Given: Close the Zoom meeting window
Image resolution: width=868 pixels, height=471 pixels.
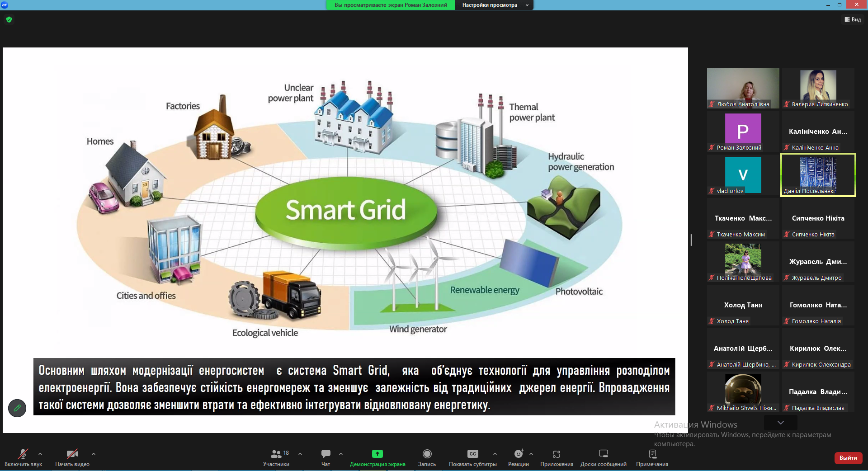Looking at the screenshot, I should (x=857, y=5).
